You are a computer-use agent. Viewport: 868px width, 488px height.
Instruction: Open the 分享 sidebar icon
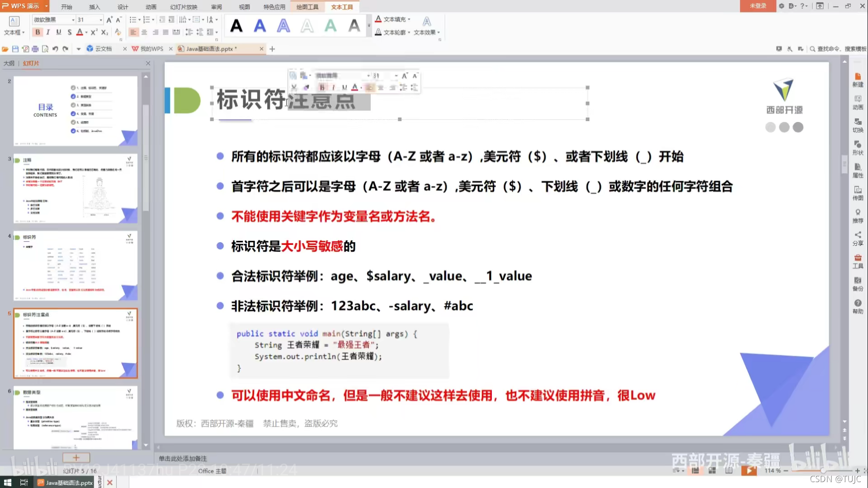(858, 239)
